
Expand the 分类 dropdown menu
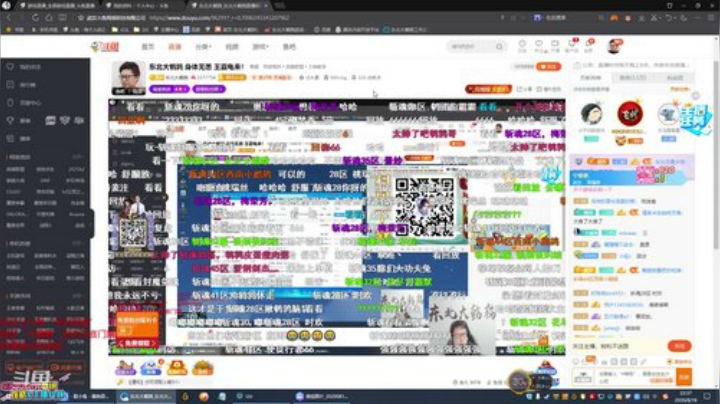tap(203, 46)
